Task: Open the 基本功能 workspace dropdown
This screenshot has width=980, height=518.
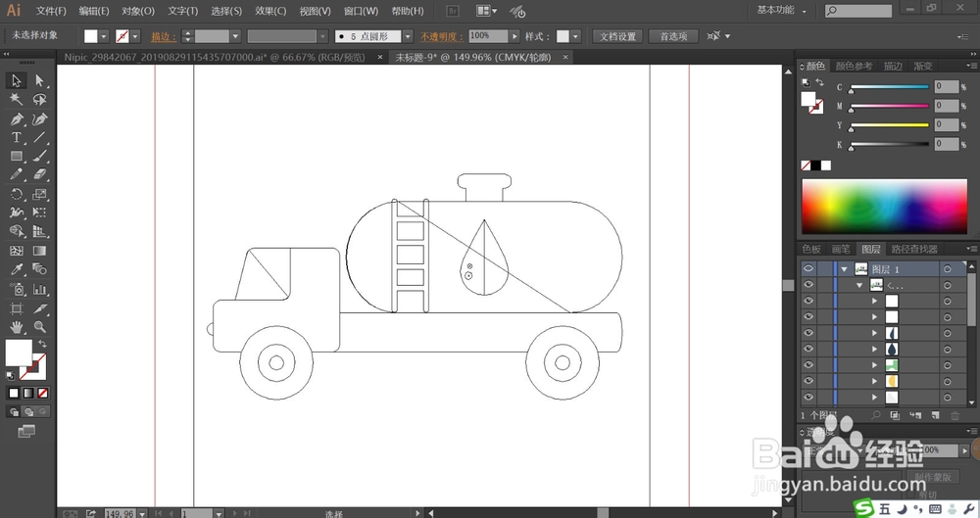Action: tap(781, 10)
